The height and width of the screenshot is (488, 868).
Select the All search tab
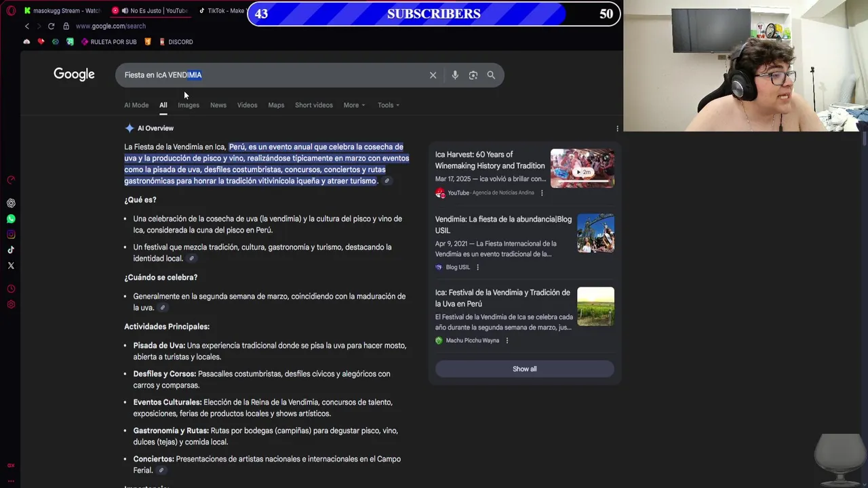[163, 105]
